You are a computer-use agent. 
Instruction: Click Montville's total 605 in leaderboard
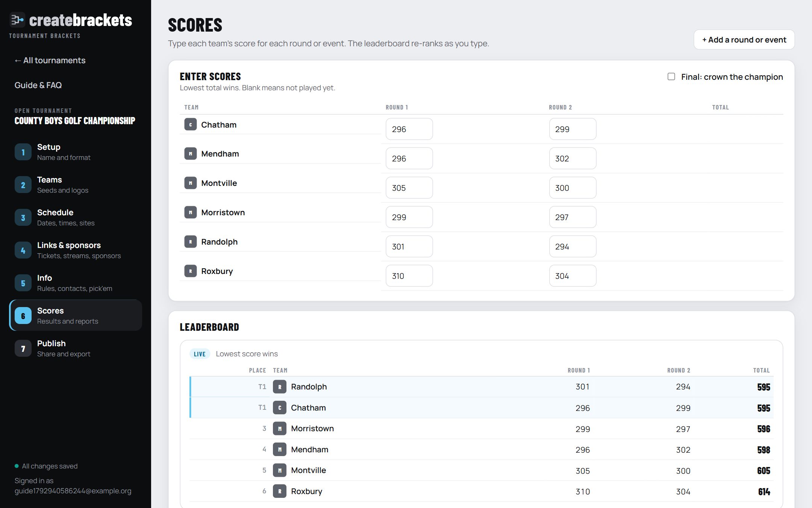(x=764, y=471)
